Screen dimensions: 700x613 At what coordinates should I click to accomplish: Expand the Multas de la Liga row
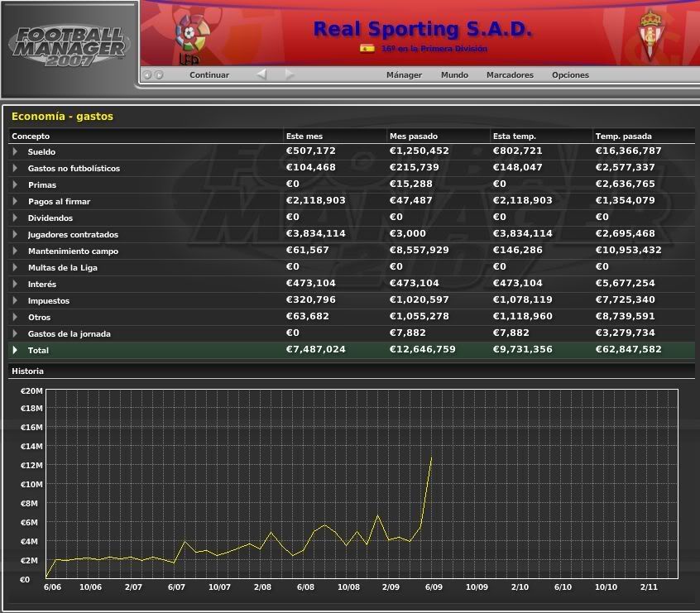coord(15,267)
